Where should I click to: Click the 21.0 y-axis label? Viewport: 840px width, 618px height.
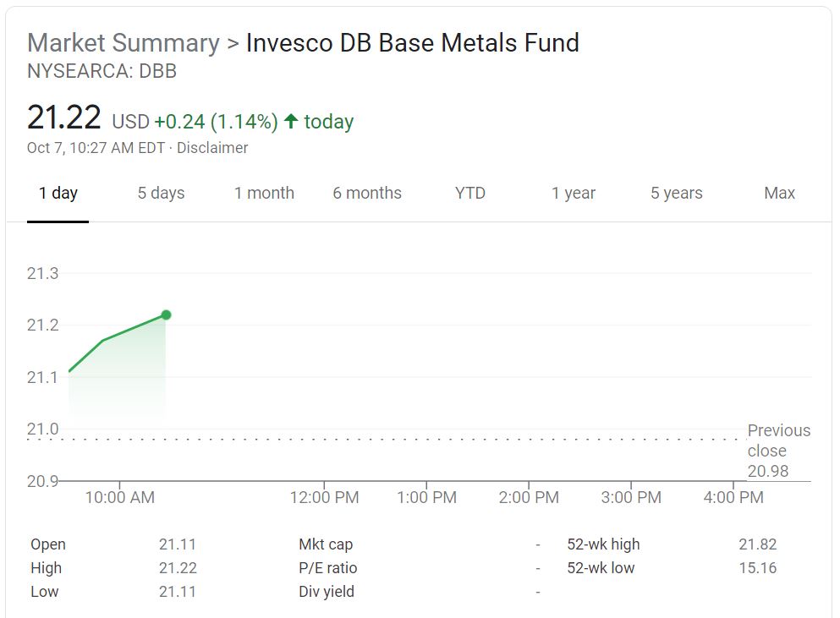(x=42, y=429)
